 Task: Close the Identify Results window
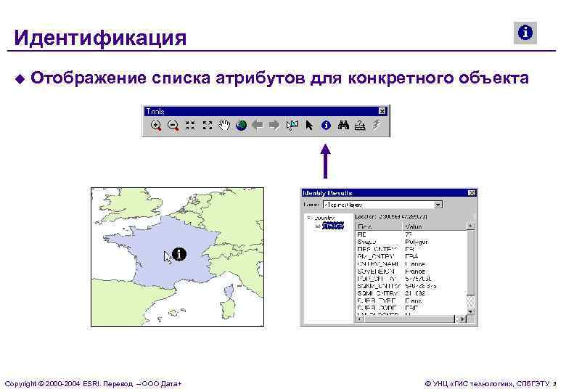pyautogui.click(x=472, y=193)
